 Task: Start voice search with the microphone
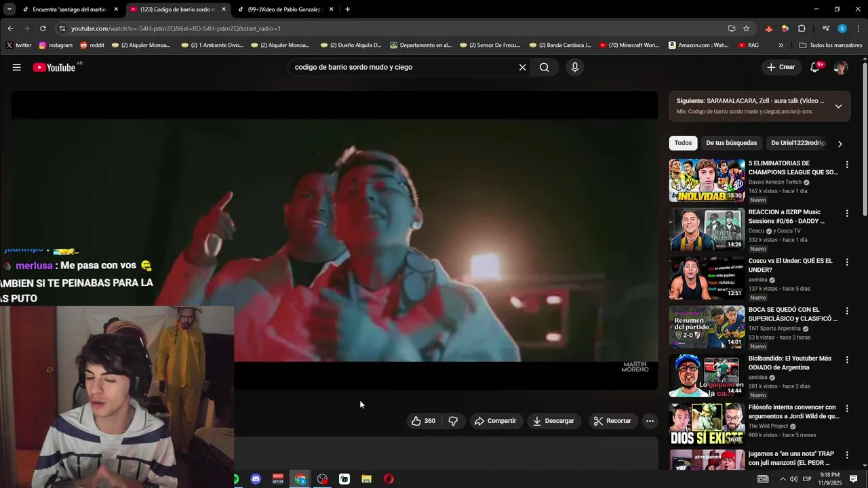tap(575, 67)
